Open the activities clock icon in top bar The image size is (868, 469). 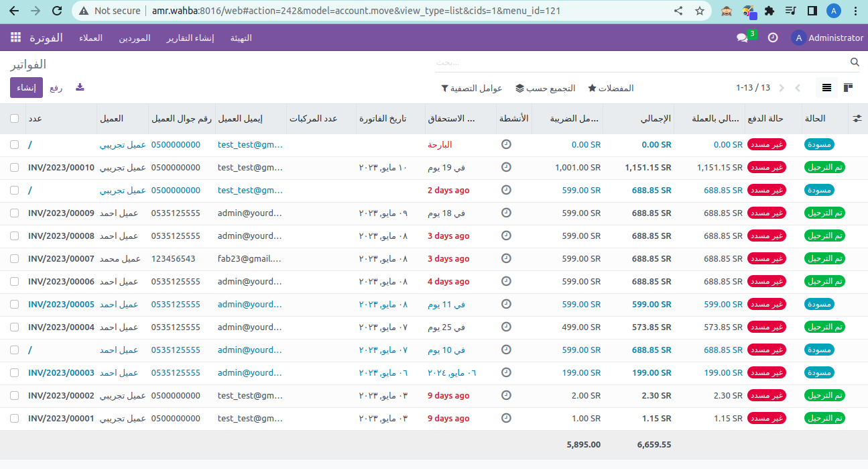coord(773,38)
